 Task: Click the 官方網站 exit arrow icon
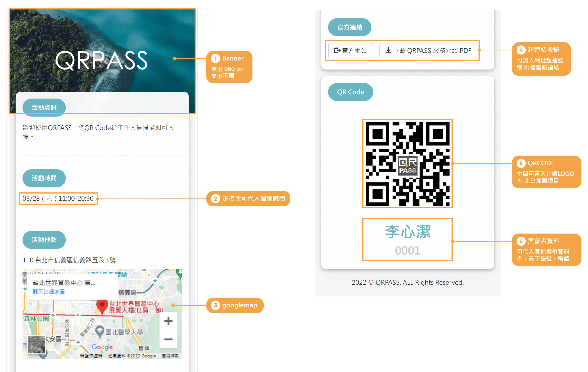337,51
